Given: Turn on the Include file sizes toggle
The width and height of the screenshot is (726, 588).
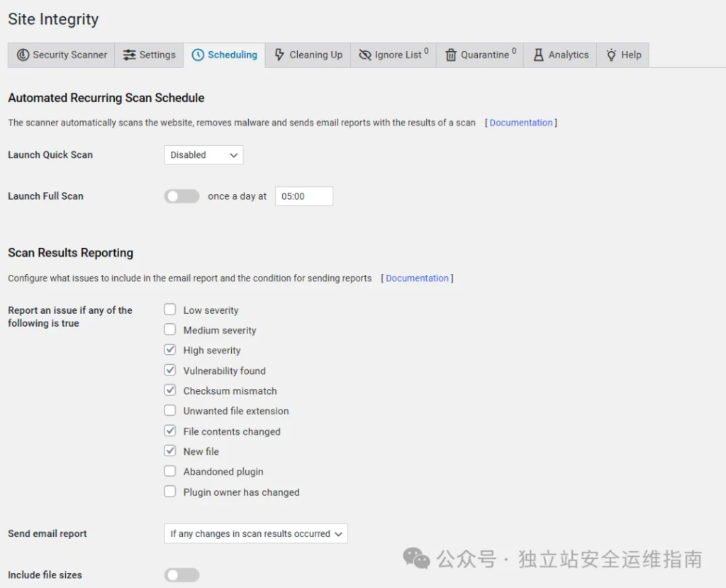Looking at the screenshot, I should point(181,575).
